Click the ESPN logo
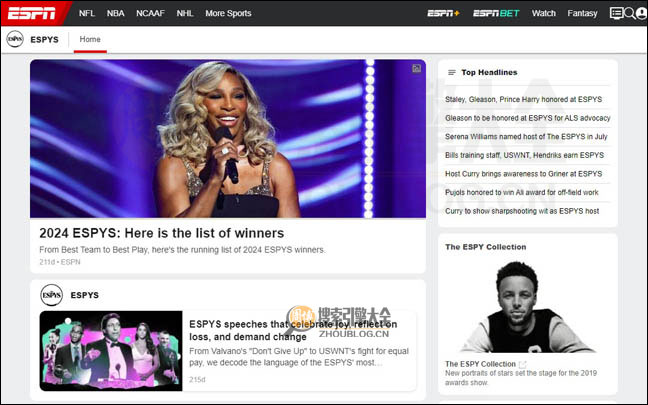Screen dimensions: 648x405 tap(32, 13)
